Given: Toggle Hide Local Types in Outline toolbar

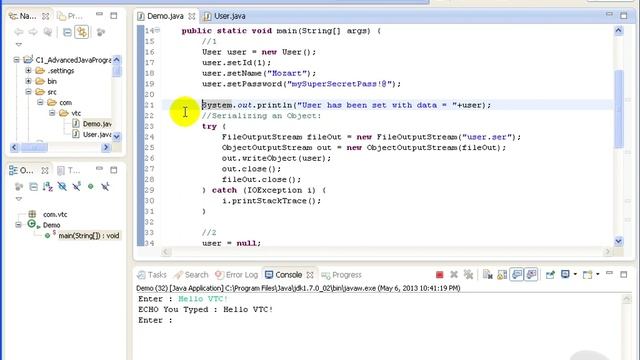Looking at the screenshot, I should [105, 187].
